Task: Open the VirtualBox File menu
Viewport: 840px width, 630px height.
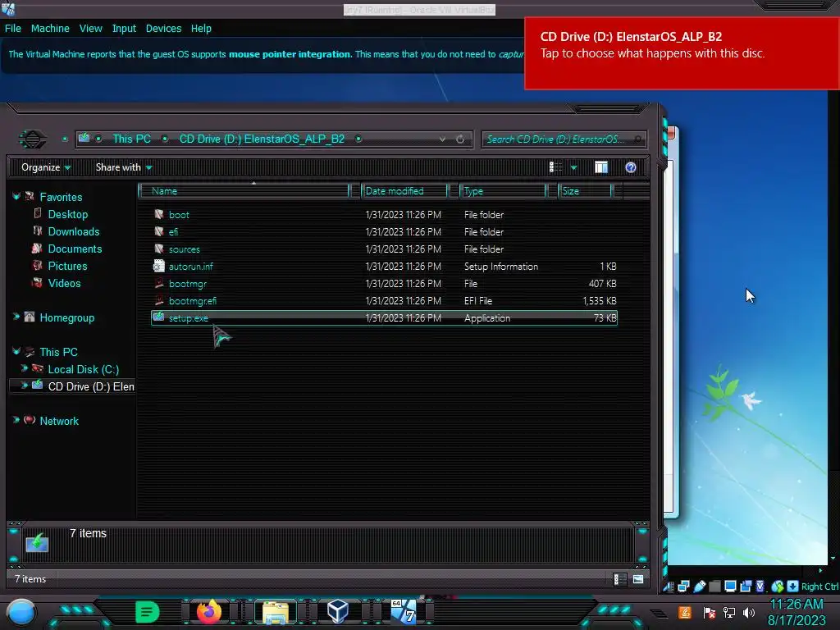Action: coord(13,29)
